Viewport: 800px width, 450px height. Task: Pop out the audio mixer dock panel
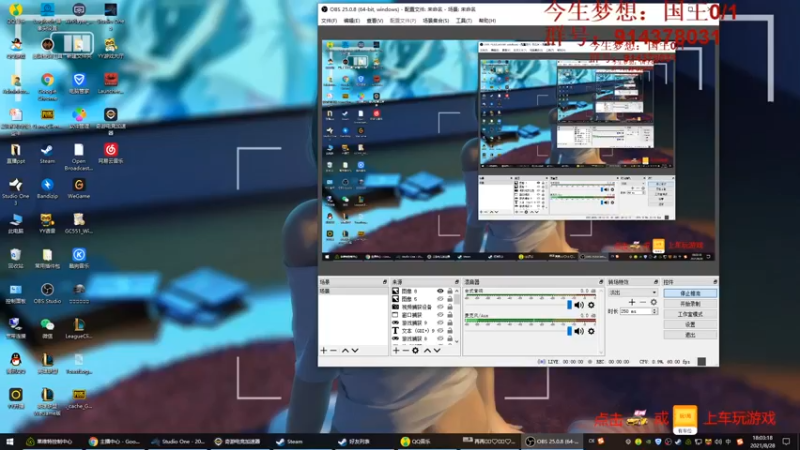click(x=601, y=282)
